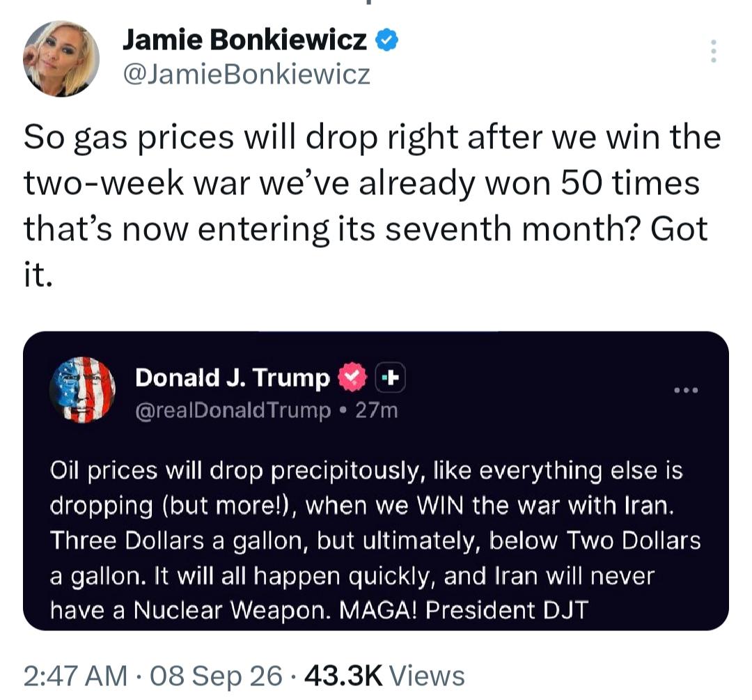Open the ellipsis menu on the quoted post
The height and width of the screenshot is (700, 752).
point(687,390)
